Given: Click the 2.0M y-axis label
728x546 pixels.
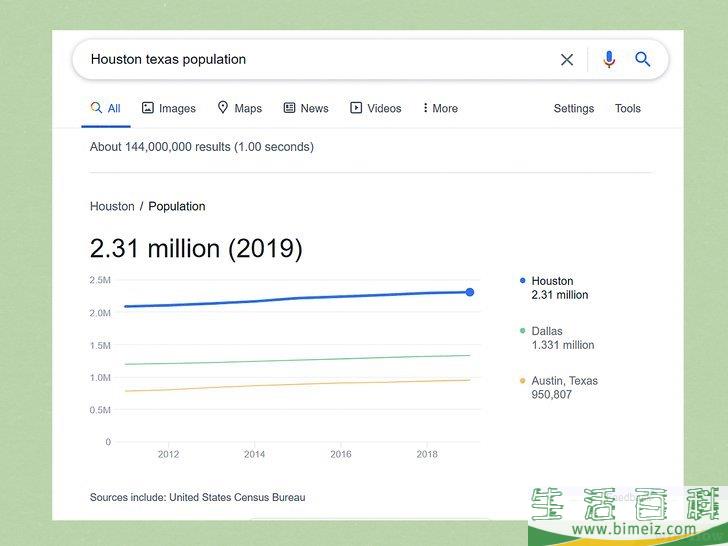Looking at the screenshot, I should [x=100, y=313].
